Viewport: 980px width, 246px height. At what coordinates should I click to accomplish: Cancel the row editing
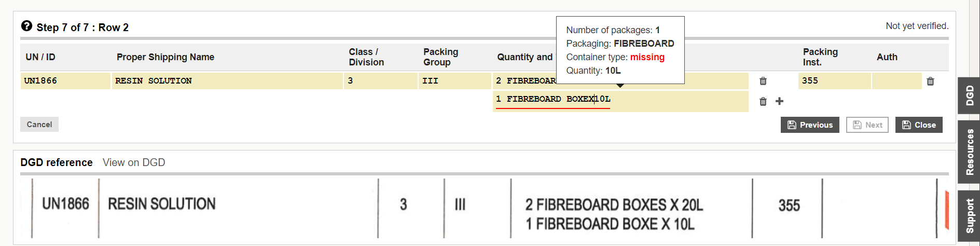tap(39, 124)
